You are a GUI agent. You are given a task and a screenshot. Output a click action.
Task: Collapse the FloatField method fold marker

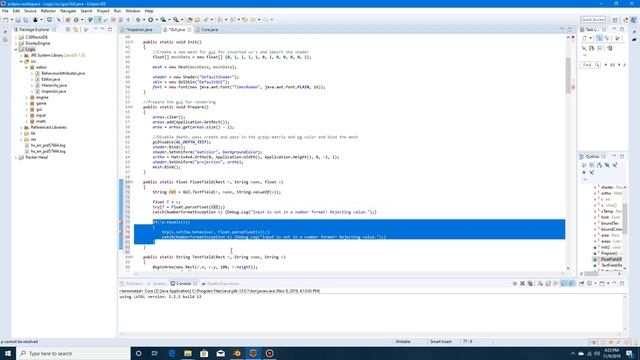click(x=132, y=182)
